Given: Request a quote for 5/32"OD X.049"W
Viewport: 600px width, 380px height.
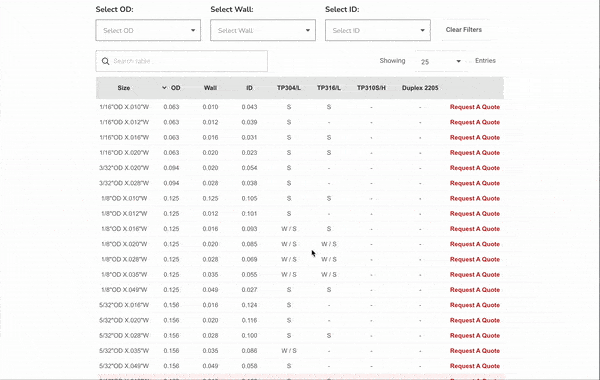Looking at the screenshot, I should click(474, 366).
